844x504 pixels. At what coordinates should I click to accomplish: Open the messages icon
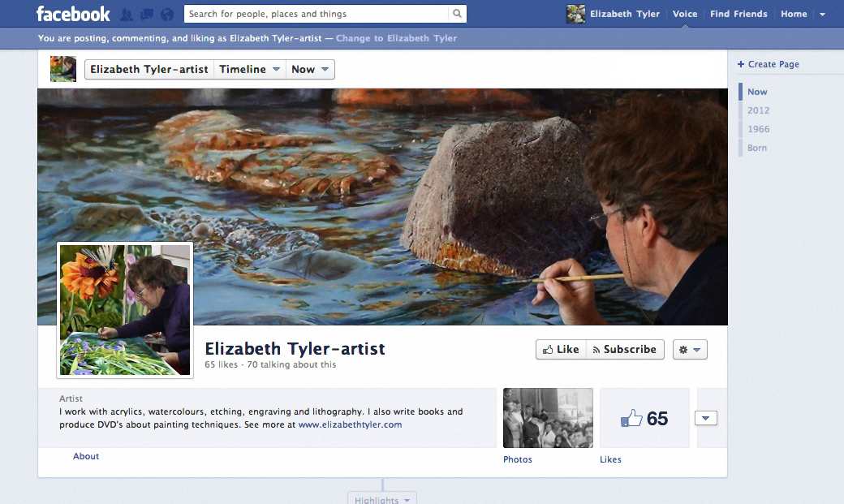pyautogui.click(x=145, y=13)
